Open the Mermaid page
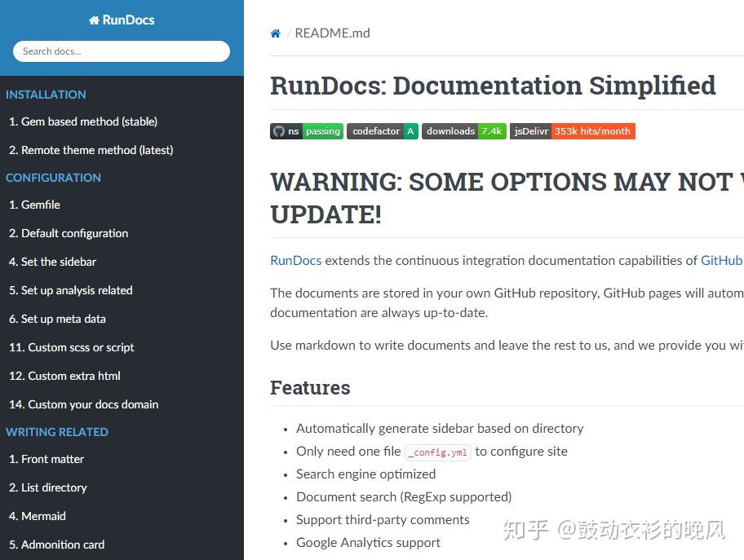 (37, 516)
